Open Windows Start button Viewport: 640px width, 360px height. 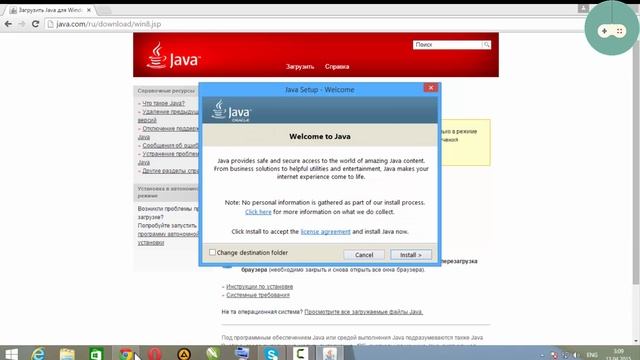(11, 353)
